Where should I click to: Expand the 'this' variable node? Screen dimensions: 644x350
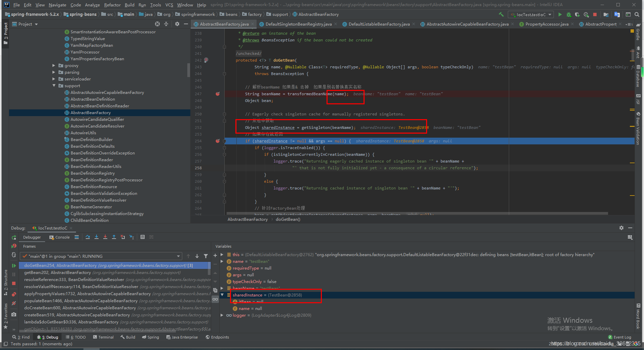pos(222,255)
